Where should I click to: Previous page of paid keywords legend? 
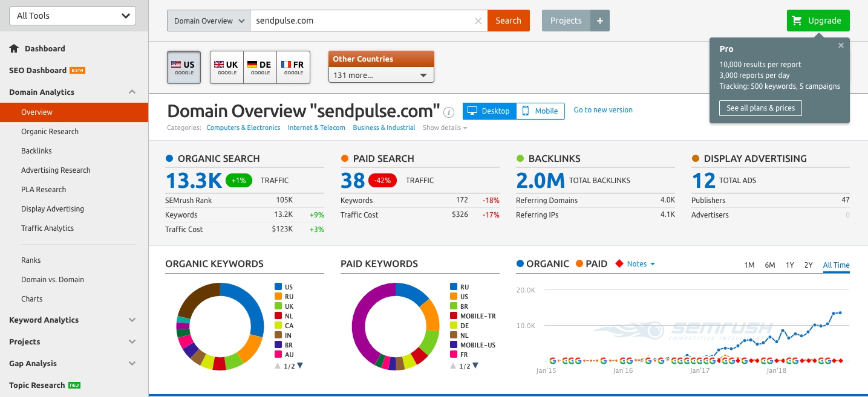point(453,366)
